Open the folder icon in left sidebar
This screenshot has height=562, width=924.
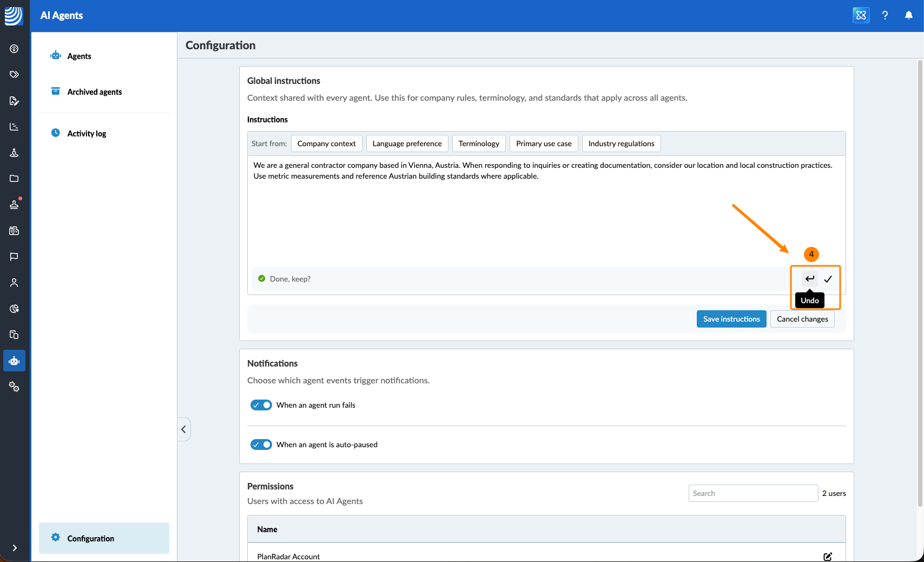click(14, 179)
